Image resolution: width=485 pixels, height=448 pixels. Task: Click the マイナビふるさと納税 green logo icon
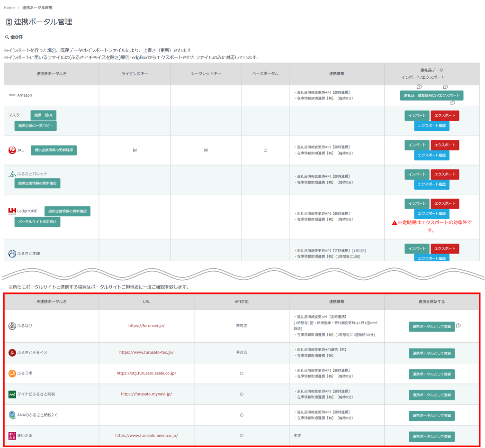[12, 394]
